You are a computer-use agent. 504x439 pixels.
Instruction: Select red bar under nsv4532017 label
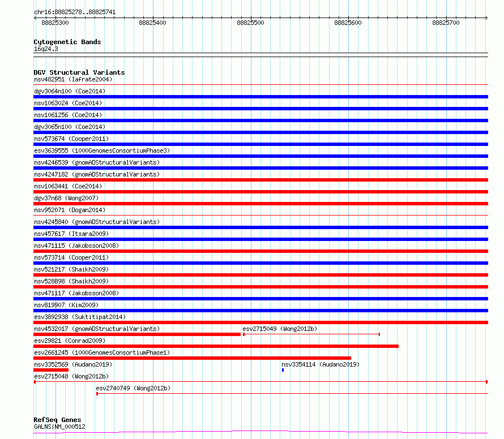(x=137, y=334)
